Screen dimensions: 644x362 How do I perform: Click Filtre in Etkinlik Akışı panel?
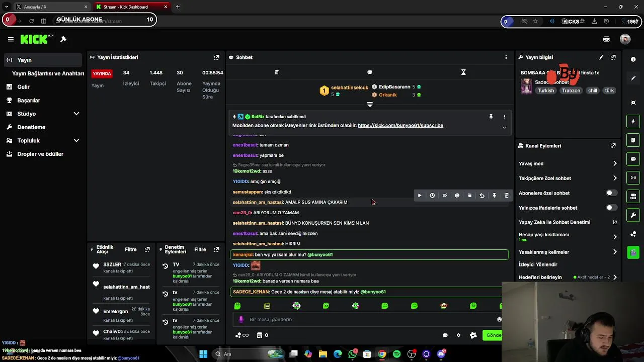coord(131,249)
